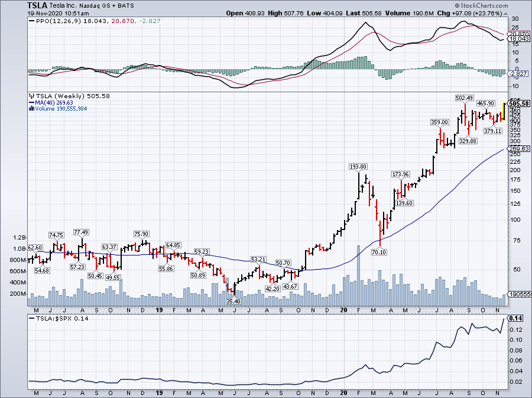Click the 502.49 price high annotation
The image size is (532, 398).
click(x=465, y=98)
